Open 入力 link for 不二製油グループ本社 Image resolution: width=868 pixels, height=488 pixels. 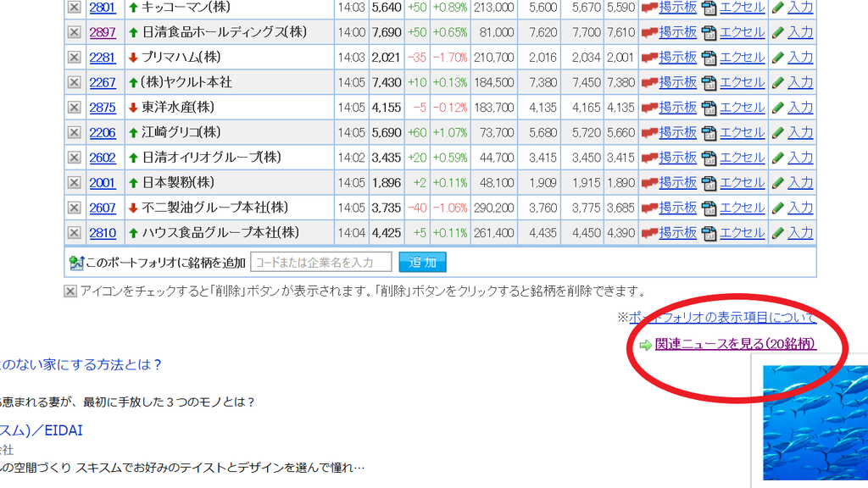(x=800, y=208)
